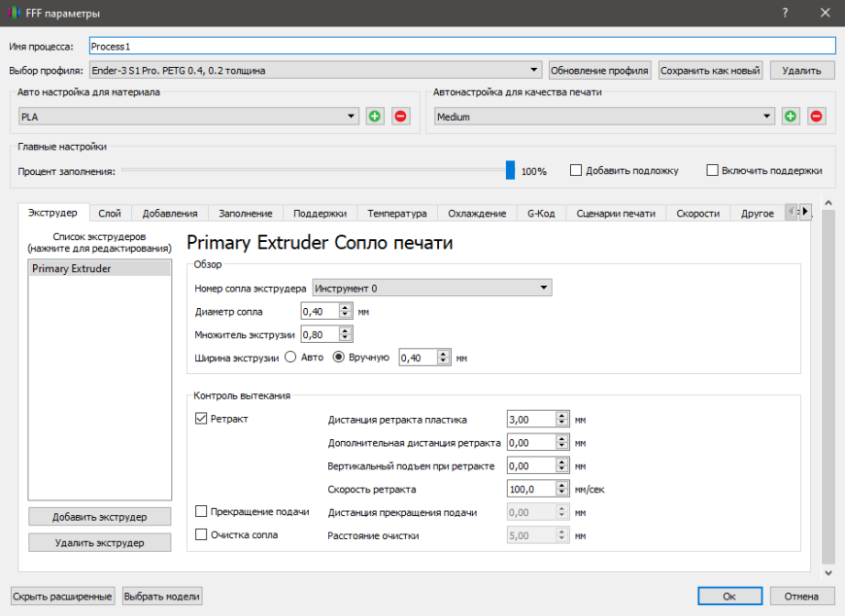Screen dimensions: 845x616
Task: Select the Авто extrusion width radio button
Action: [x=289, y=357]
